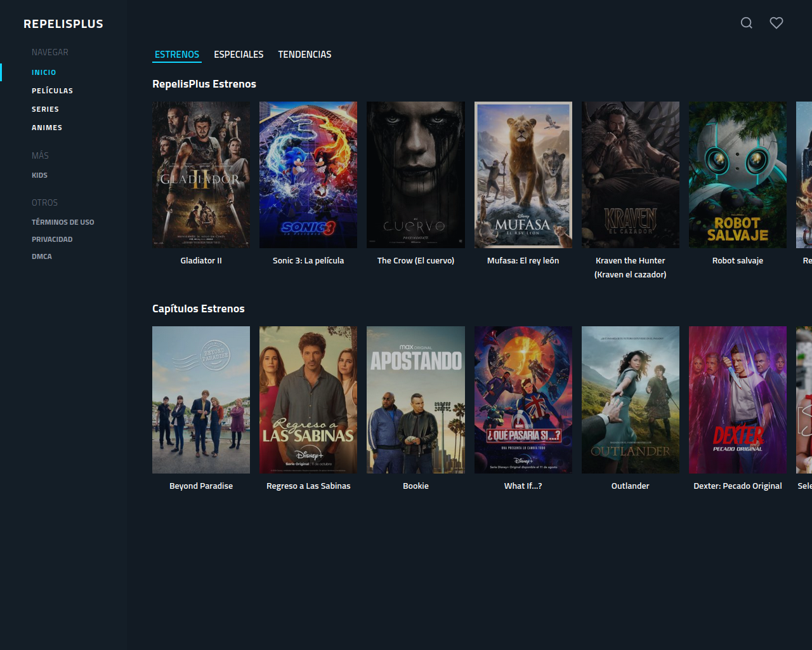Click 'The Crow (El cuervo)' title text

[416, 261]
